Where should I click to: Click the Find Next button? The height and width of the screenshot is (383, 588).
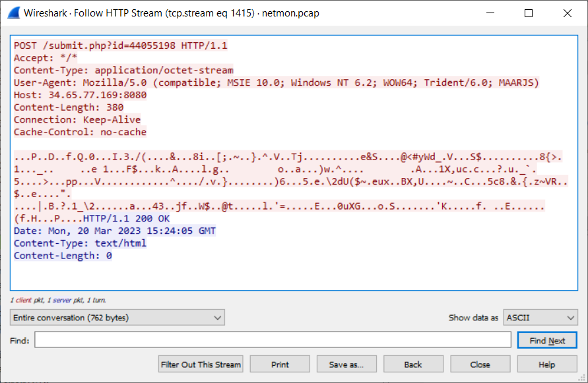pos(547,340)
